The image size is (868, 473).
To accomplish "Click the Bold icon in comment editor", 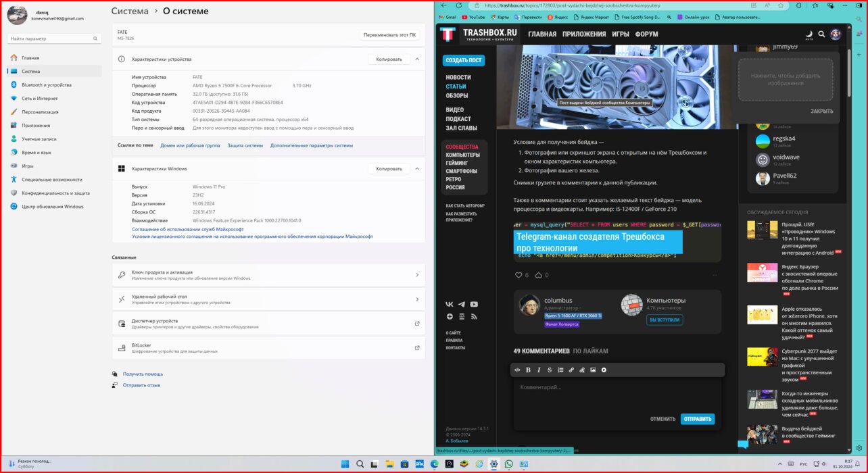I will [528, 370].
